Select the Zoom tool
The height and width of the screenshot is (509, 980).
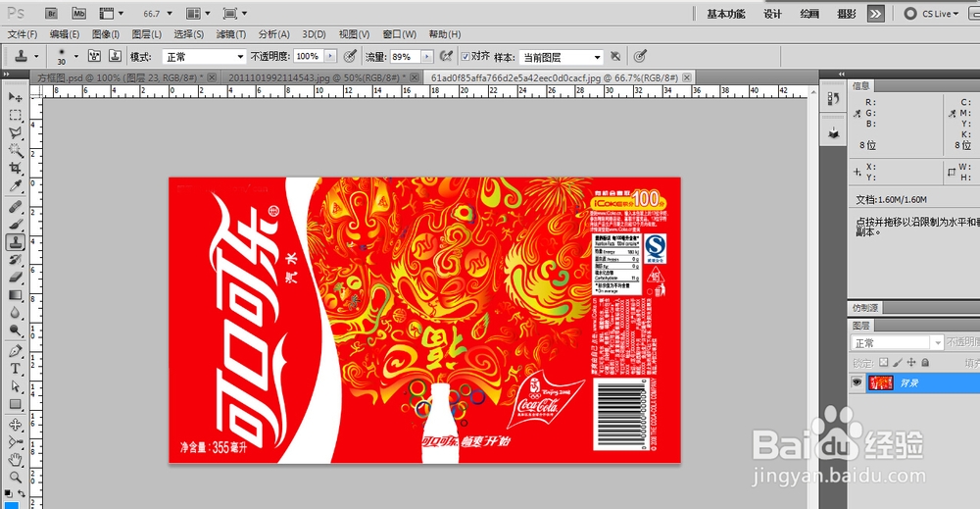point(15,478)
